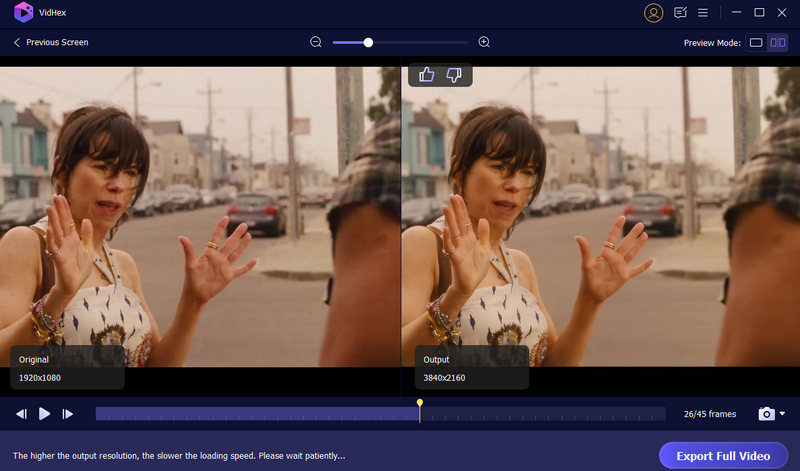Open the hamburger main menu
Screen dimensions: 800x471
click(x=703, y=13)
